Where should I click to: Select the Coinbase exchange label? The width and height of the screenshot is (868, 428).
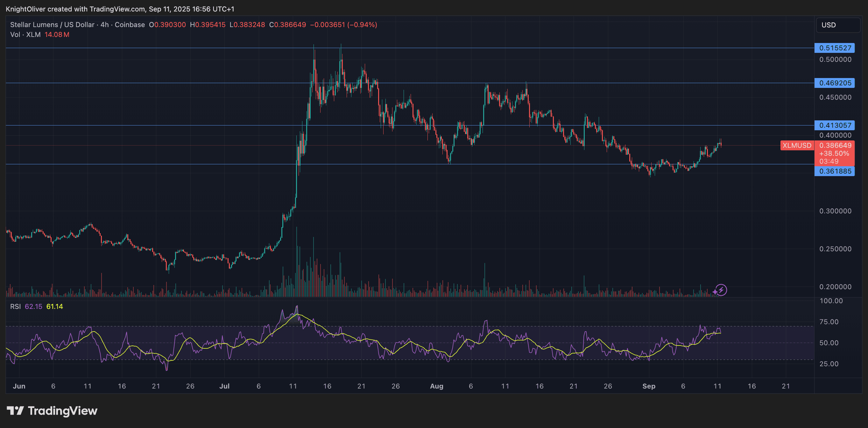tap(130, 24)
